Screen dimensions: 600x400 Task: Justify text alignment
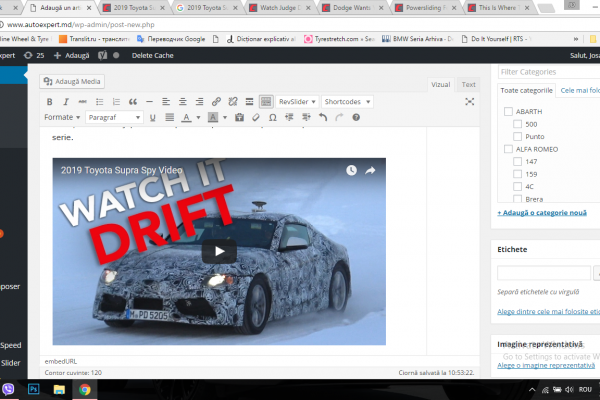tap(170, 118)
